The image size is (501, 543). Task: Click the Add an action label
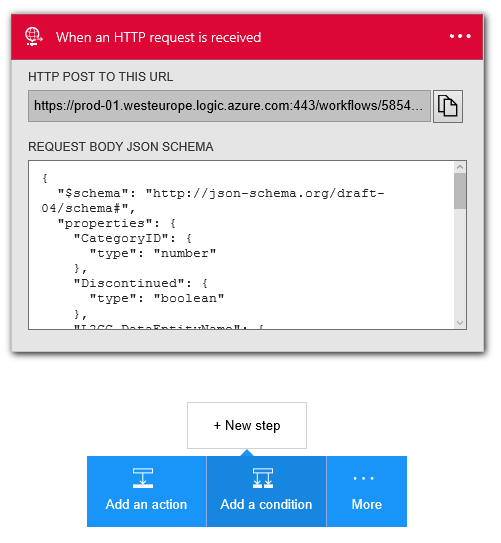[146, 505]
